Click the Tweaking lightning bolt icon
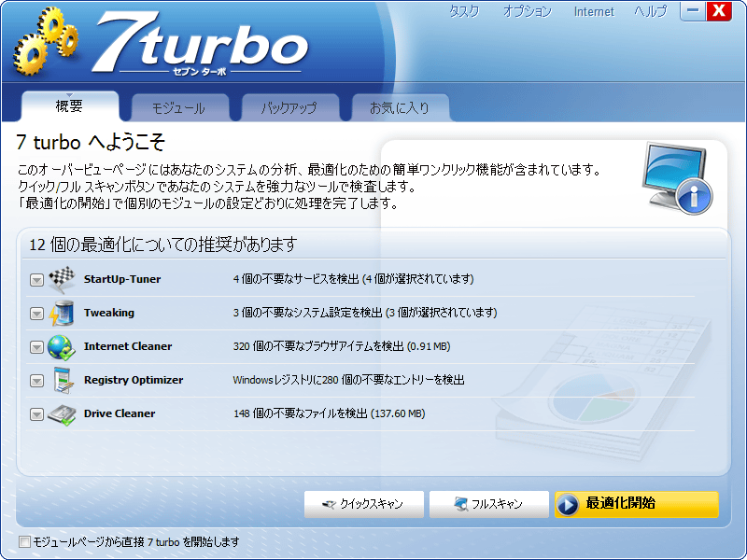 tap(62, 313)
